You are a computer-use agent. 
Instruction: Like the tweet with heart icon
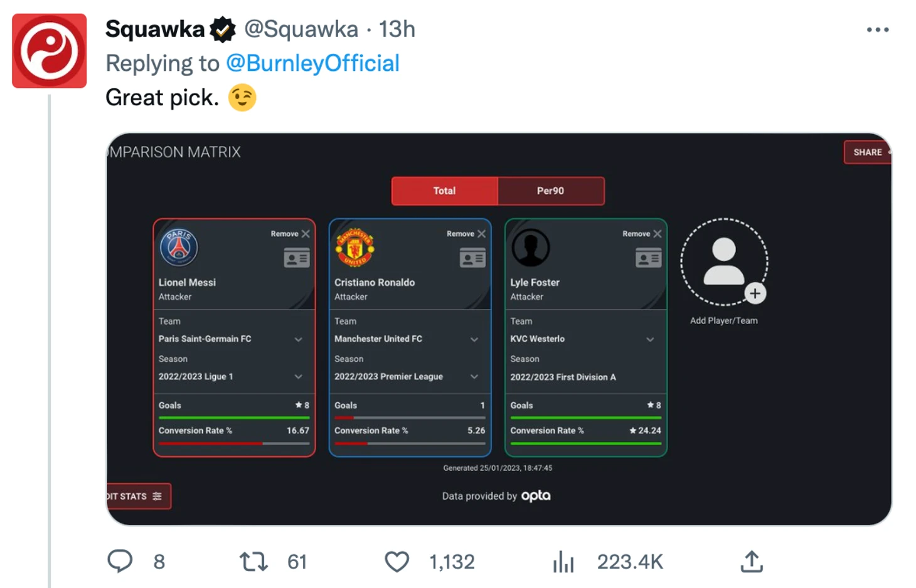[397, 562]
